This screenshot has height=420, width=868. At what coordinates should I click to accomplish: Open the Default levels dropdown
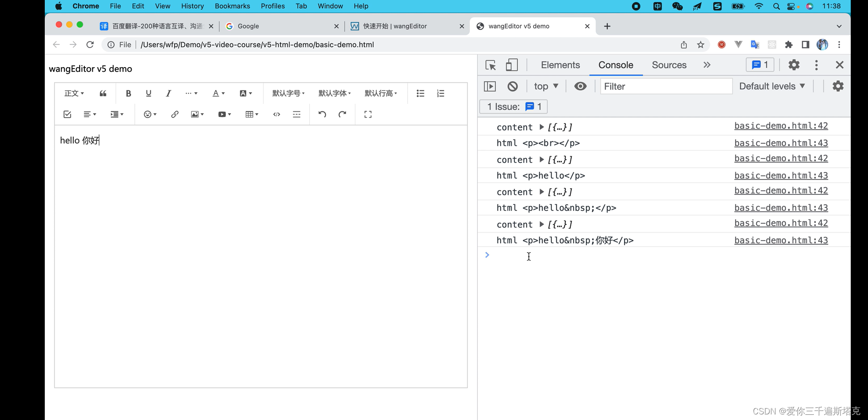pos(772,86)
